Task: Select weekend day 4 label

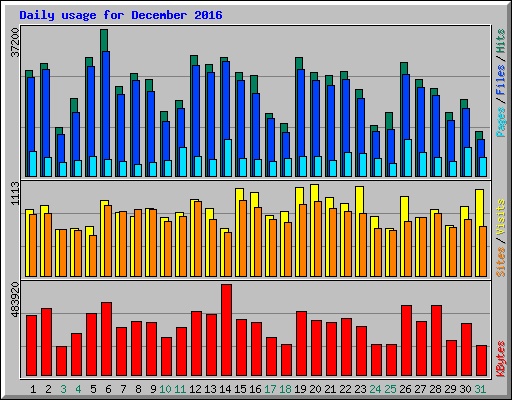Action: pos(78,389)
